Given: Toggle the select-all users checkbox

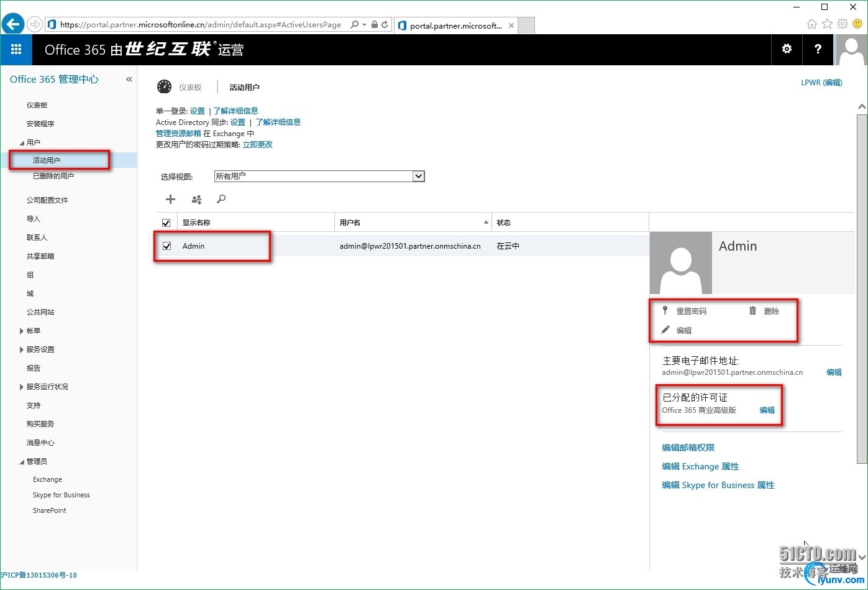Looking at the screenshot, I should coord(166,223).
